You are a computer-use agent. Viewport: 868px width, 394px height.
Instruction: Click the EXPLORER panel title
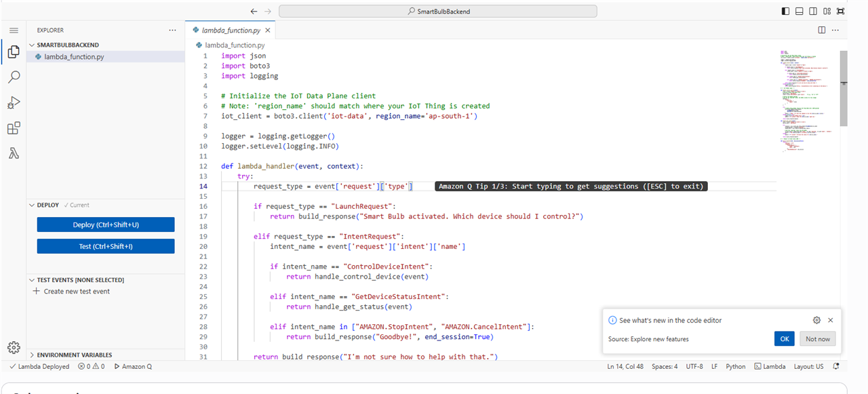[x=50, y=31]
